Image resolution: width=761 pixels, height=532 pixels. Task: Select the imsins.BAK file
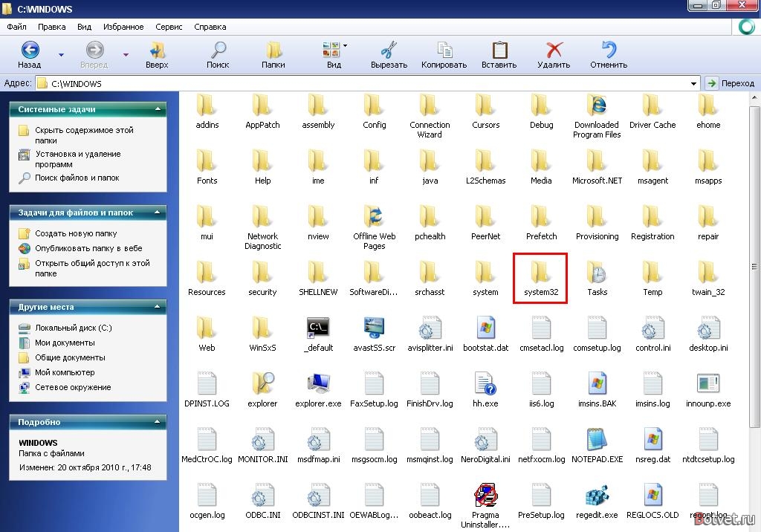pyautogui.click(x=597, y=390)
